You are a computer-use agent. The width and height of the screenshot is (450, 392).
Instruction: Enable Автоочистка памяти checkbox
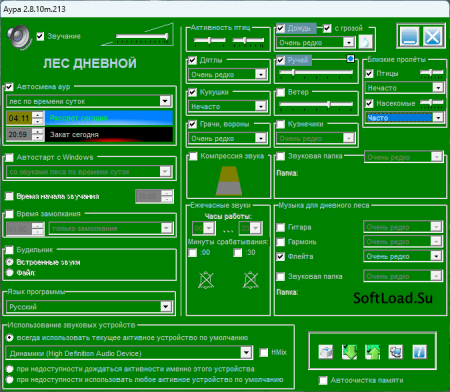(x=323, y=380)
